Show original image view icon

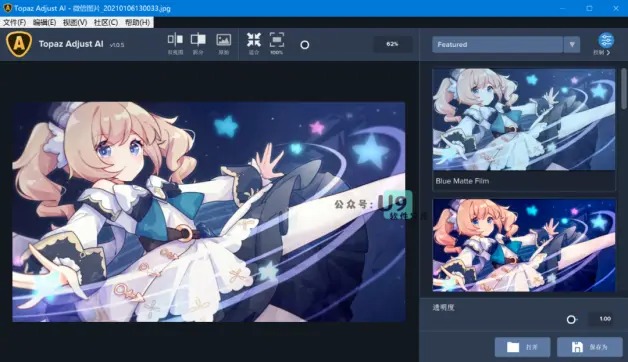click(223, 43)
